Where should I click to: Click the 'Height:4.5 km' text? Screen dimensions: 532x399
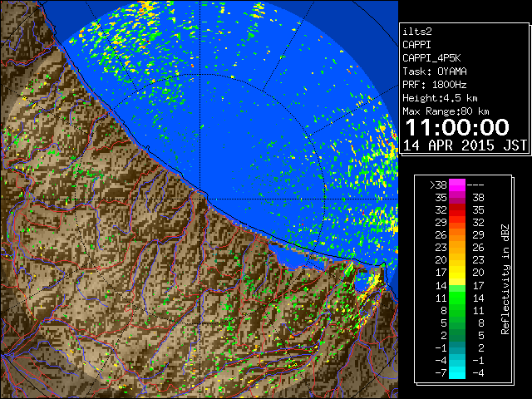440,98
